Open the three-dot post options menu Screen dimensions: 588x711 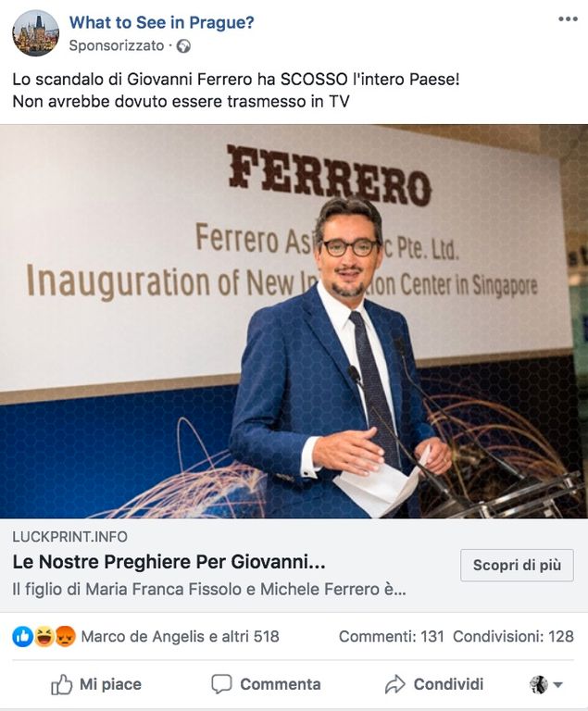coord(568,19)
